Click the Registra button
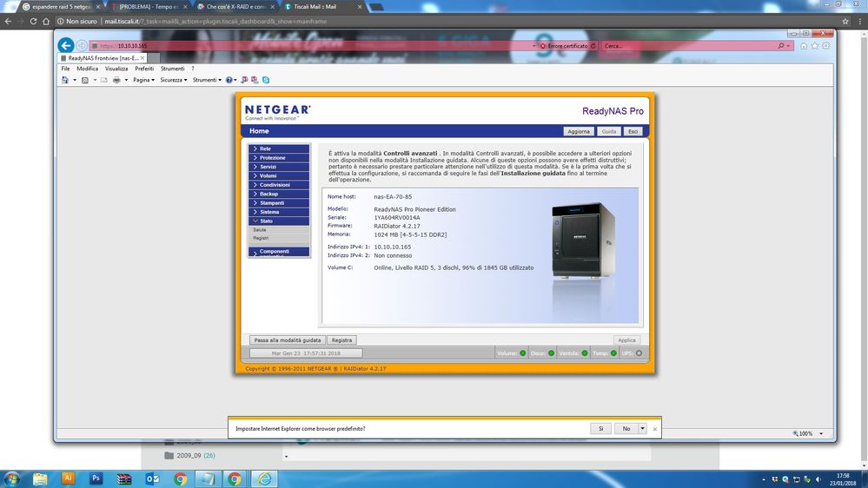Screen dimensions: 868x488 click(341, 340)
